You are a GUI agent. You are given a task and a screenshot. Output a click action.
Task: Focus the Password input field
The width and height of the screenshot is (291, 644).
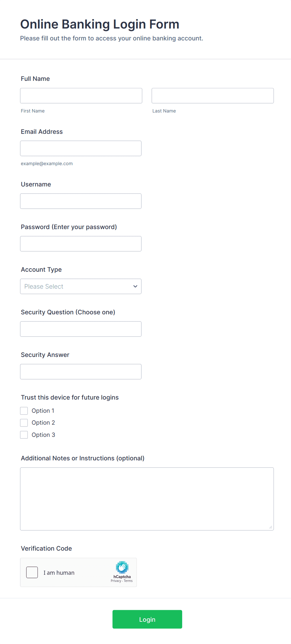pos(81,244)
